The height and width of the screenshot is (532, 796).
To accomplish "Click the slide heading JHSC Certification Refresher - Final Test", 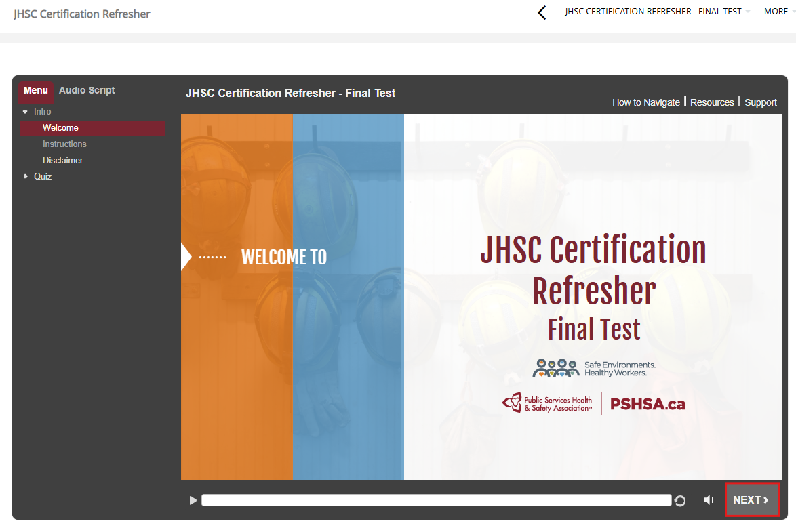I will (x=290, y=94).
